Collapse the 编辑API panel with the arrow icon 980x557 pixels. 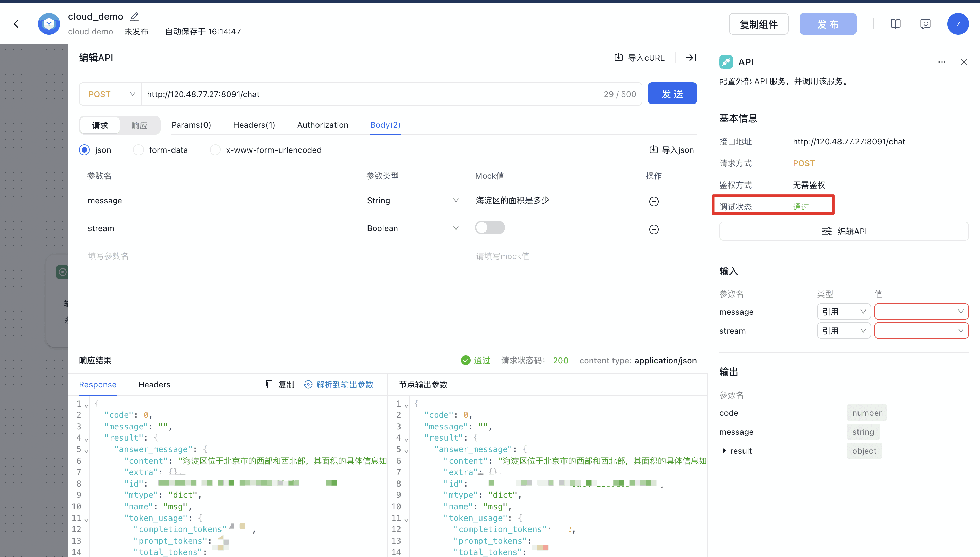point(691,58)
